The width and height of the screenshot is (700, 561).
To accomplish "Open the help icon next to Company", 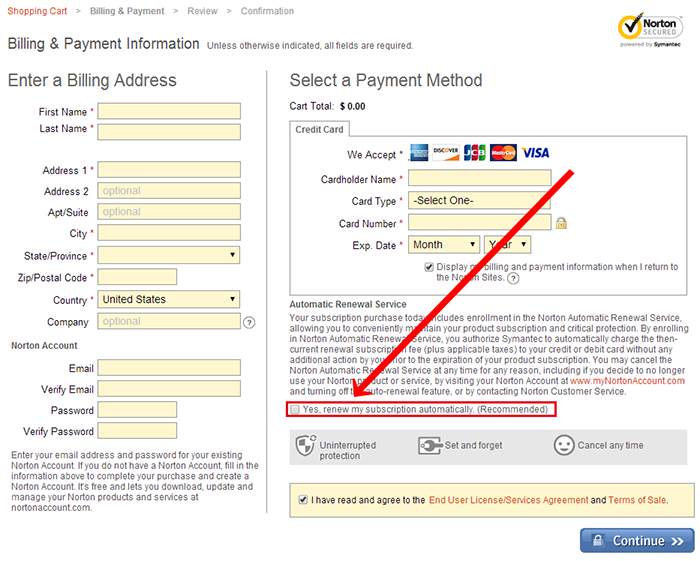I will point(249,322).
